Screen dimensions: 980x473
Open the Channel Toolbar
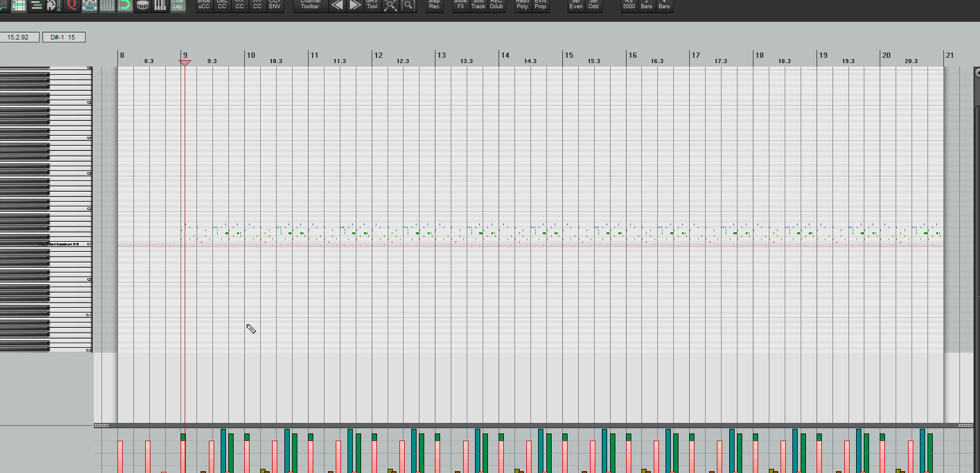(x=310, y=5)
